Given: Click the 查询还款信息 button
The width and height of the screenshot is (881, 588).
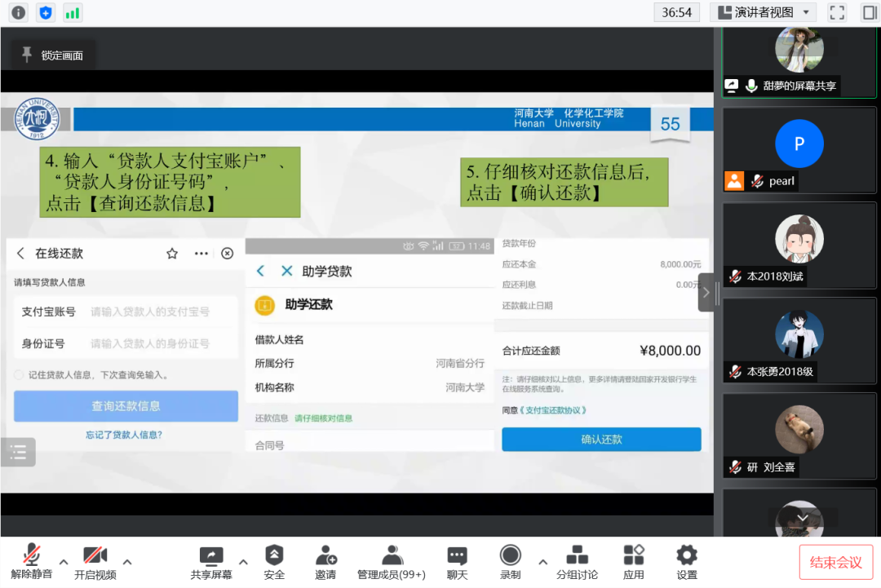Looking at the screenshot, I should 126,406.
